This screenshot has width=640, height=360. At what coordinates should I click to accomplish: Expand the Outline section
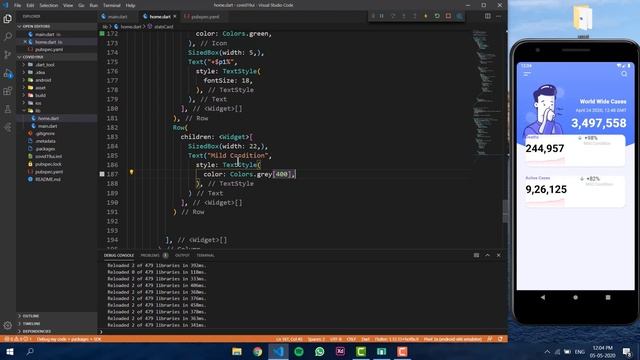[57, 316]
